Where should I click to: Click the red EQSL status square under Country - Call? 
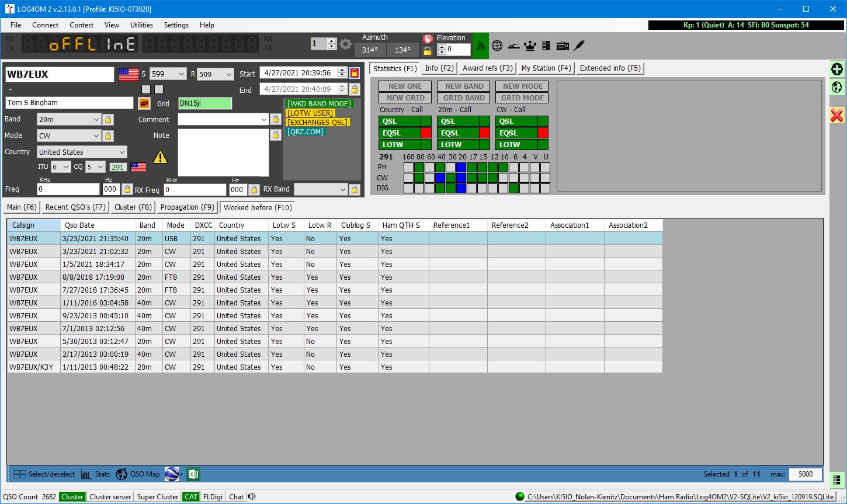click(426, 133)
